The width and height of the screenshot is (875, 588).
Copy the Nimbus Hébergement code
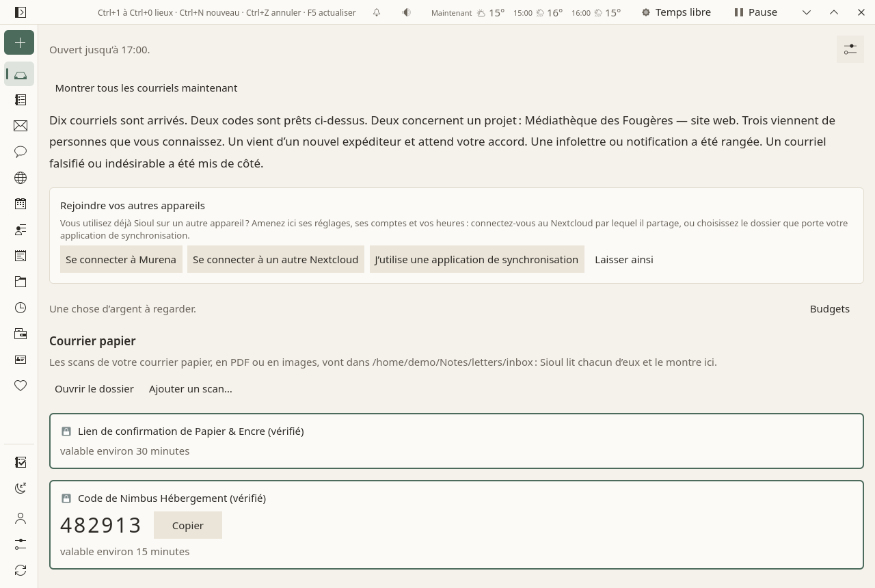point(188,525)
